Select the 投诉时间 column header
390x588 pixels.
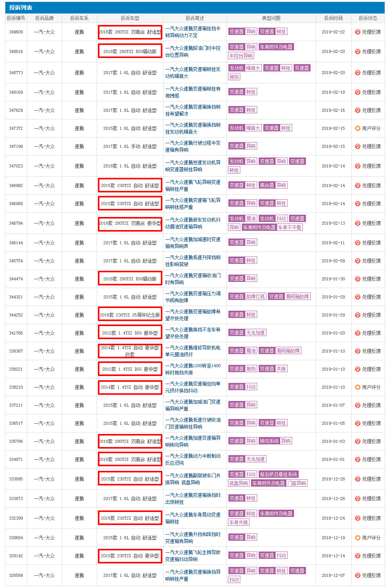point(333,18)
